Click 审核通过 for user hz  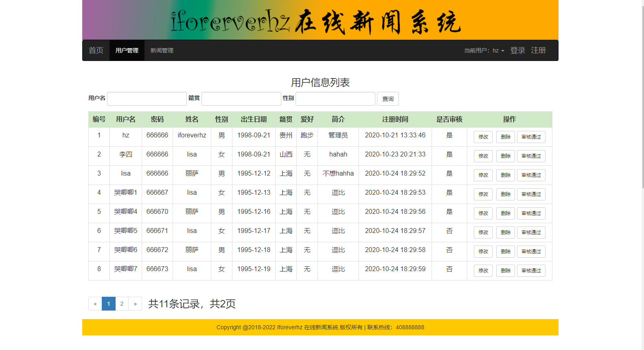[531, 137]
